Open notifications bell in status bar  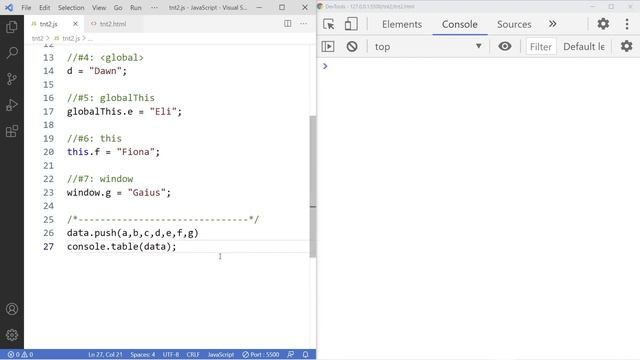[x=305, y=354]
